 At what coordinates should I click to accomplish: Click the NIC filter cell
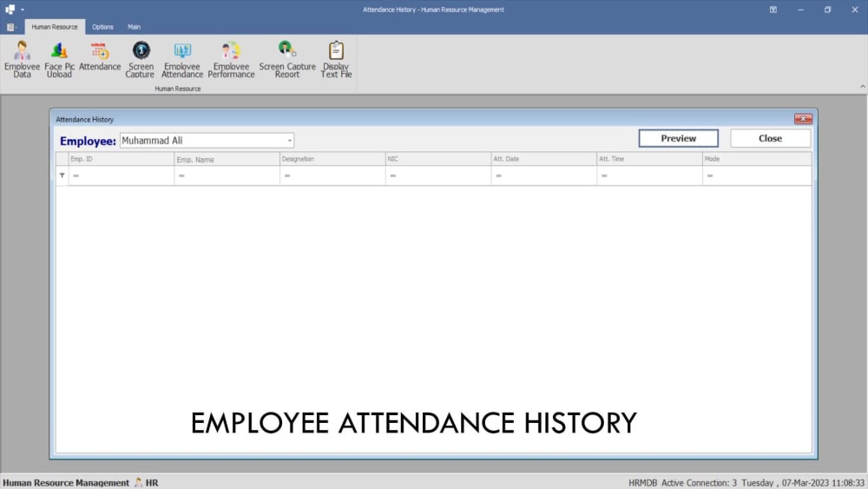pyautogui.click(x=437, y=175)
